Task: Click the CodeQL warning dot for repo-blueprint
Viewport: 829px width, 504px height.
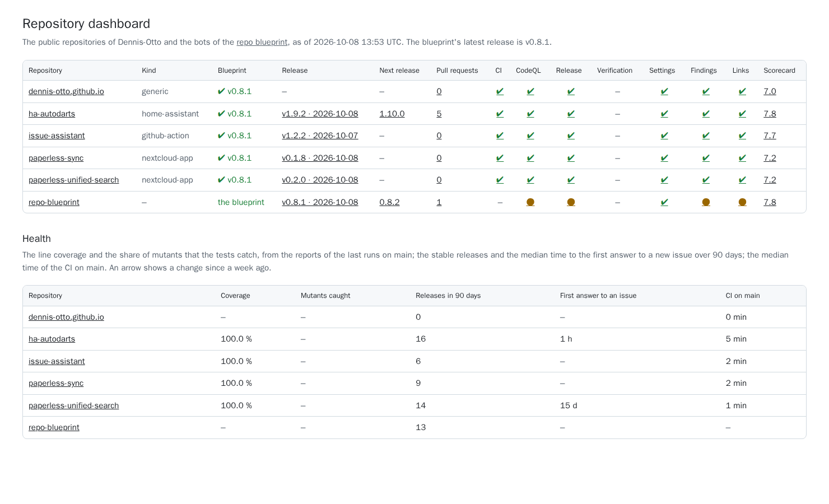Action: [x=530, y=202]
